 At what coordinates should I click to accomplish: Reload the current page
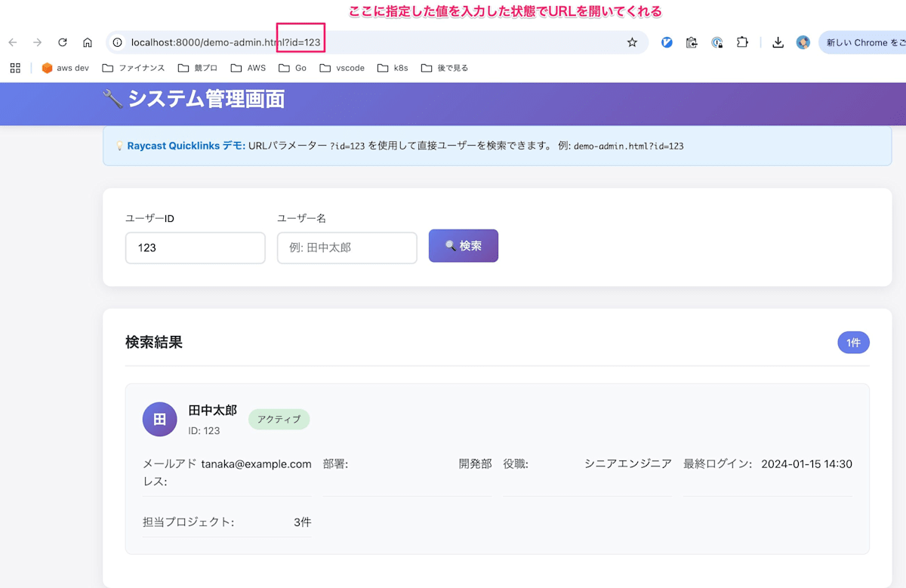click(x=63, y=42)
